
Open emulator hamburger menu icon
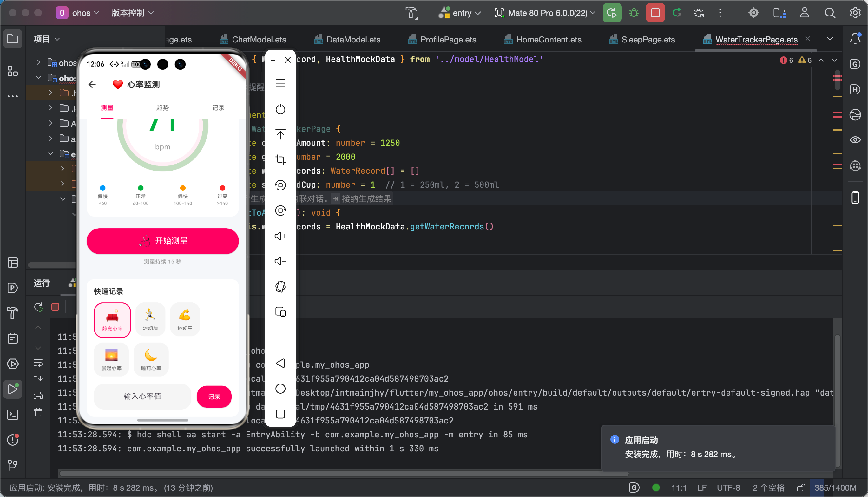[x=280, y=83]
